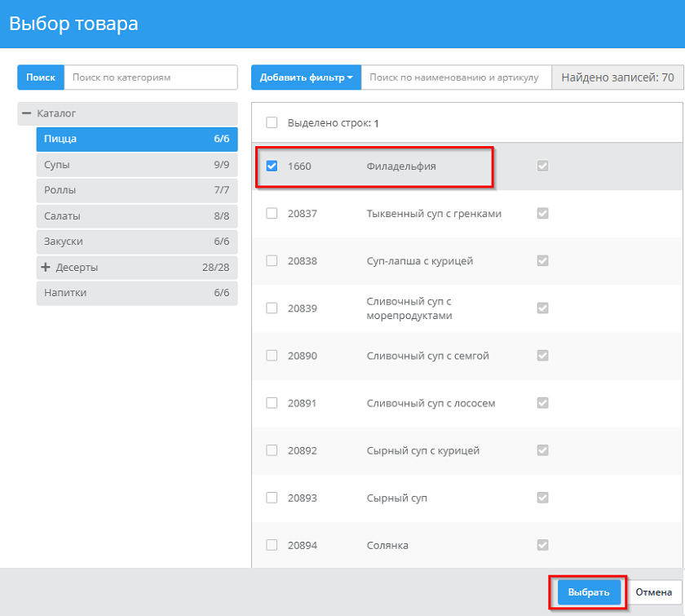Click the Поиск category search button
This screenshot has width=685, height=616.
coord(40,78)
